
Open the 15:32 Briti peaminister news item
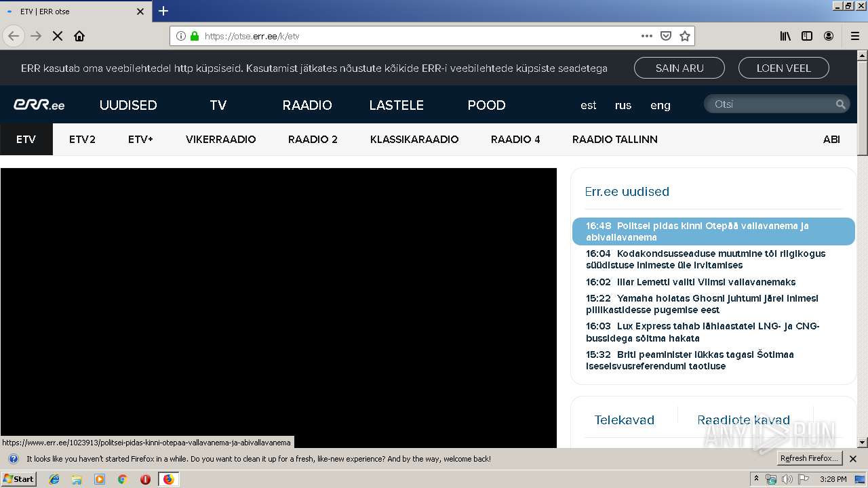point(690,360)
